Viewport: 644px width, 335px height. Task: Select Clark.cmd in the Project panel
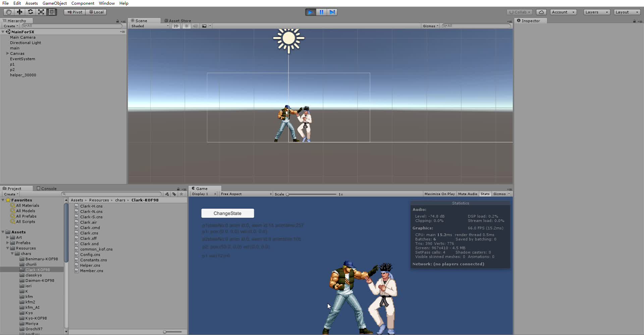tap(90, 227)
